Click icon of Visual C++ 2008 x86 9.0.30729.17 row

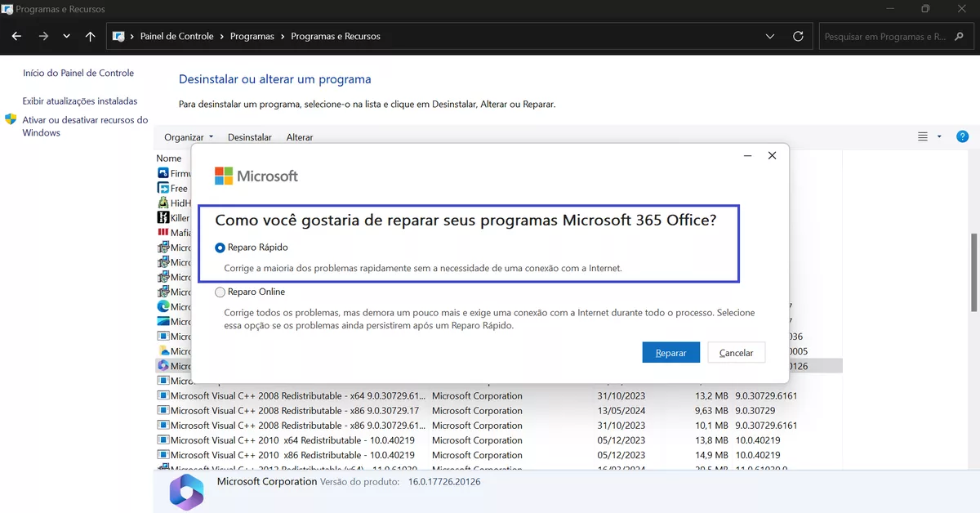(x=163, y=411)
